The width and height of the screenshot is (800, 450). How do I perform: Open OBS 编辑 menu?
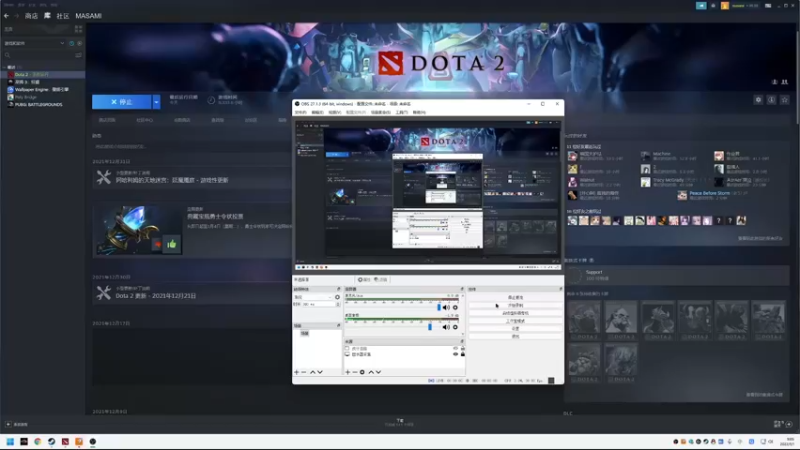(317, 112)
